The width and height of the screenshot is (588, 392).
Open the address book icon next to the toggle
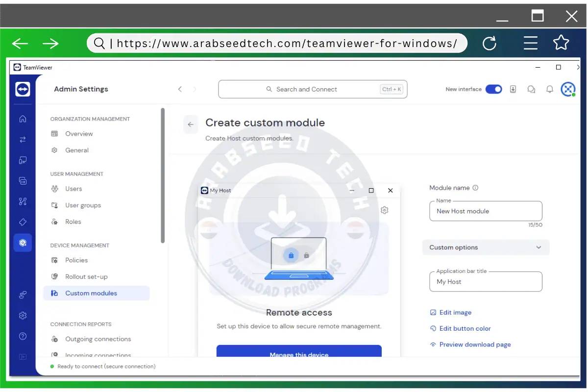pos(513,89)
